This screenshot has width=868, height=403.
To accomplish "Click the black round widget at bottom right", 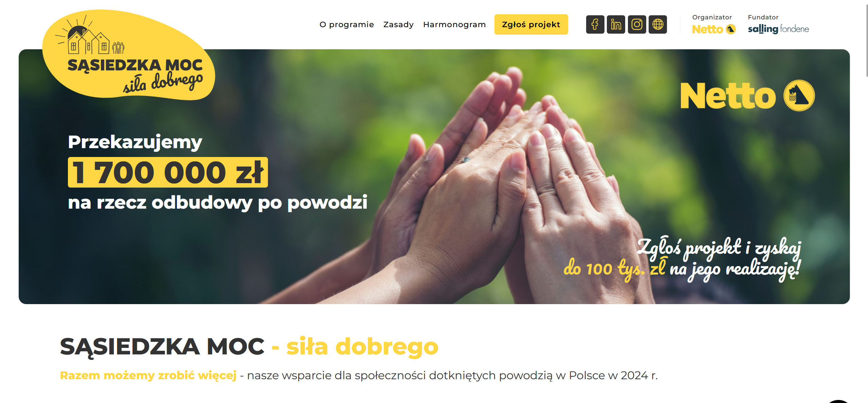I will 839,402.
